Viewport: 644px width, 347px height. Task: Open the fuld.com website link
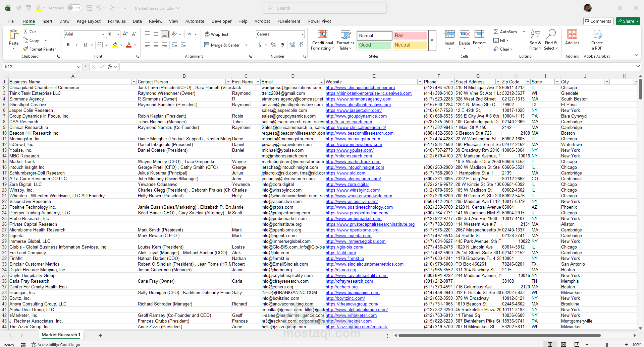coord(341,253)
